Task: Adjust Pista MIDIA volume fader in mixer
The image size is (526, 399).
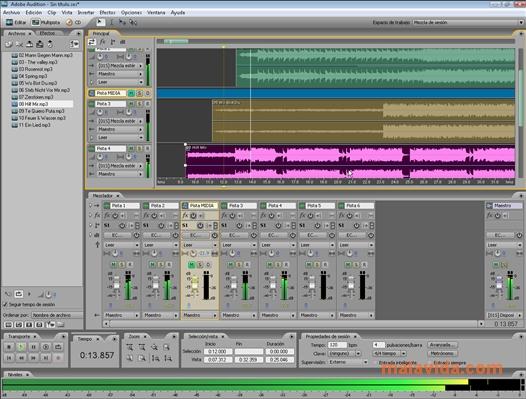Action: pyautogui.click(x=195, y=285)
